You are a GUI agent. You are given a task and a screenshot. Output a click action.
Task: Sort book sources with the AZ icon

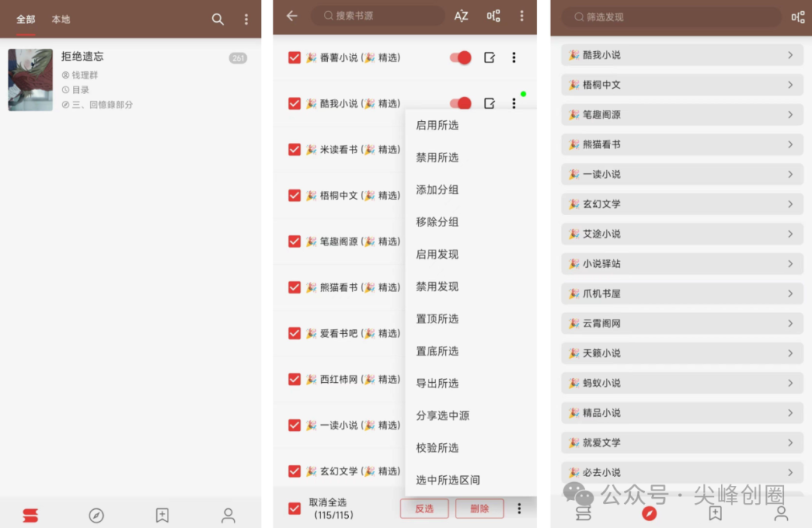461,16
